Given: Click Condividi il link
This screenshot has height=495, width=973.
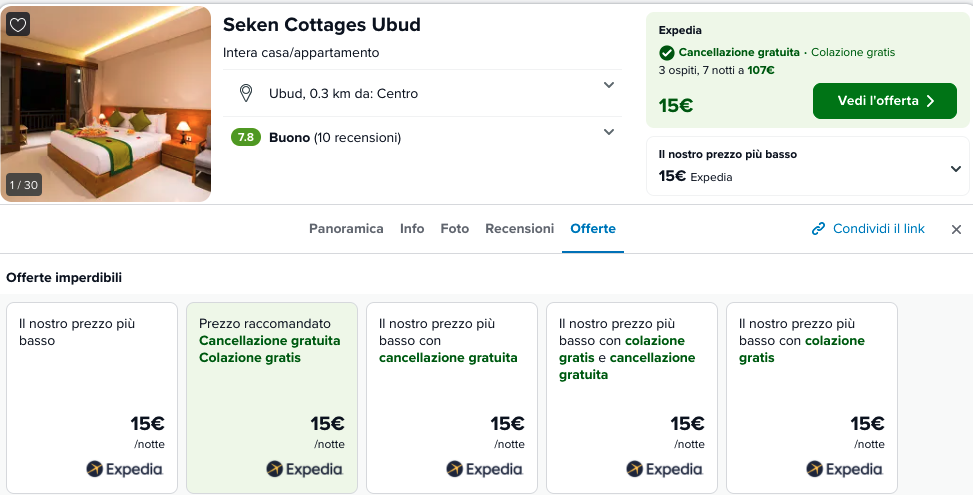Looking at the screenshot, I should click(x=879, y=229).
